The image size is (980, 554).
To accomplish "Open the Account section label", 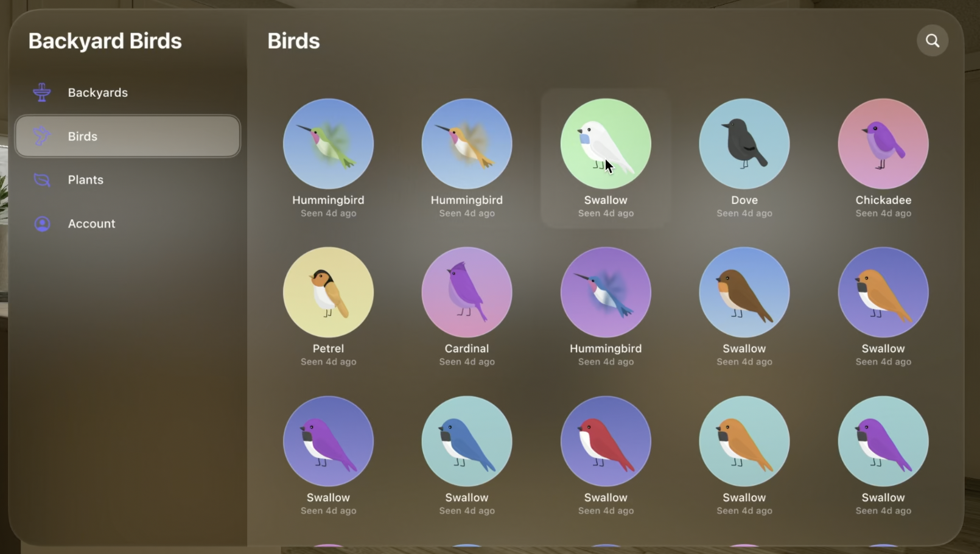I will click(x=91, y=224).
